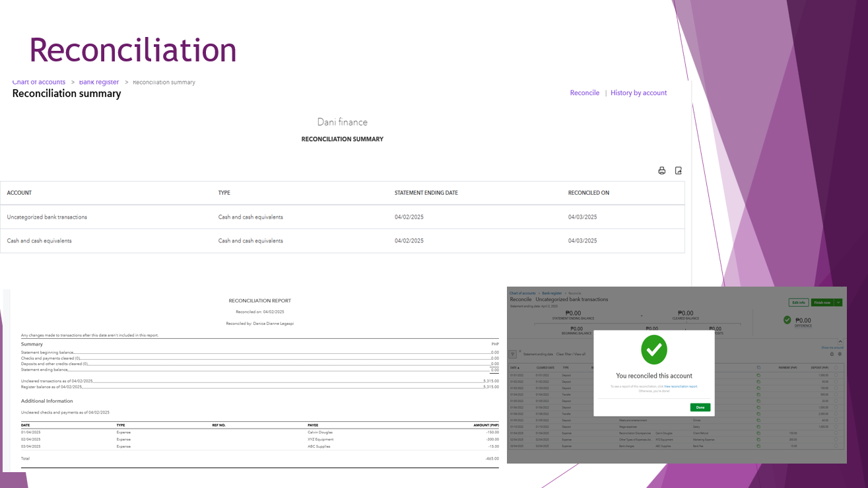Viewport: 868px width, 488px height.
Task: Click the RECONCILED ON column header
Action: coord(589,193)
